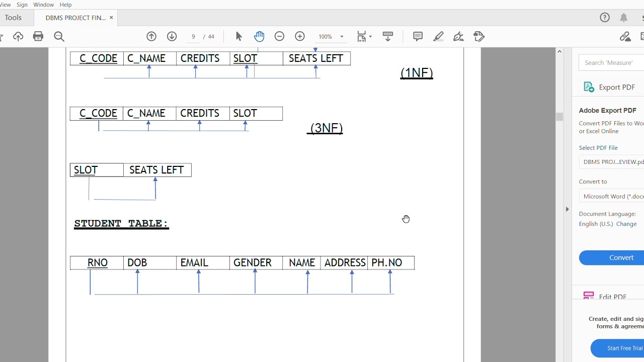The width and height of the screenshot is (644, 362).
Task: Expand the Convert to format dropdown
Action: (612, 196)
